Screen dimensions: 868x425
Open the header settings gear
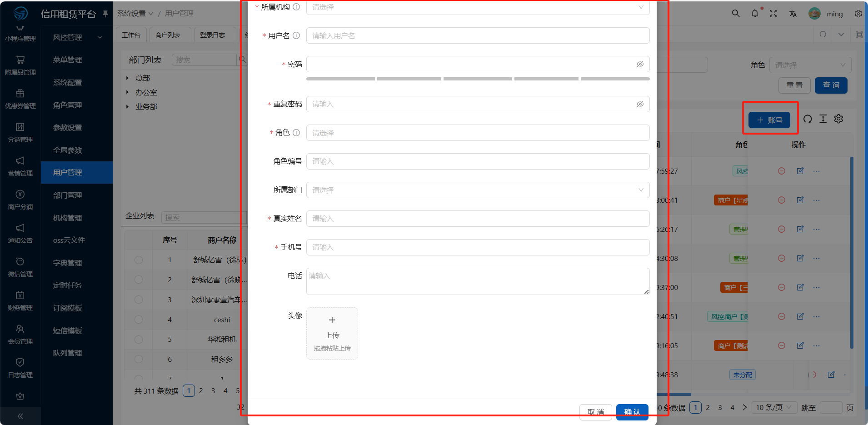coord(858,14)
